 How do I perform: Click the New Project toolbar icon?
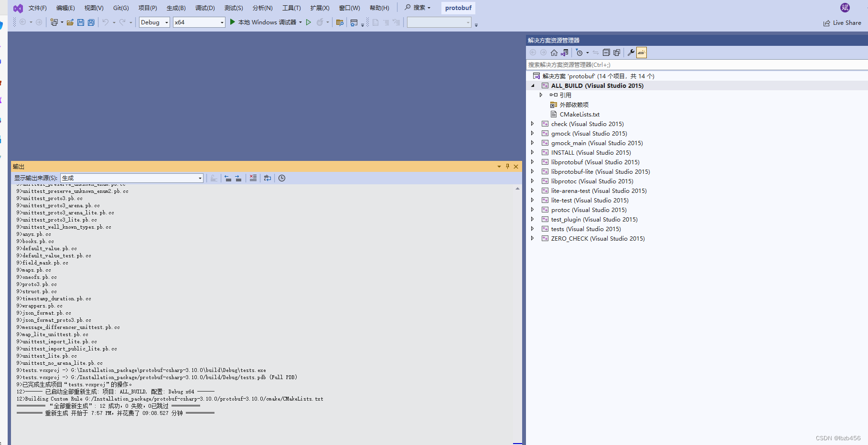coord(54,22)
